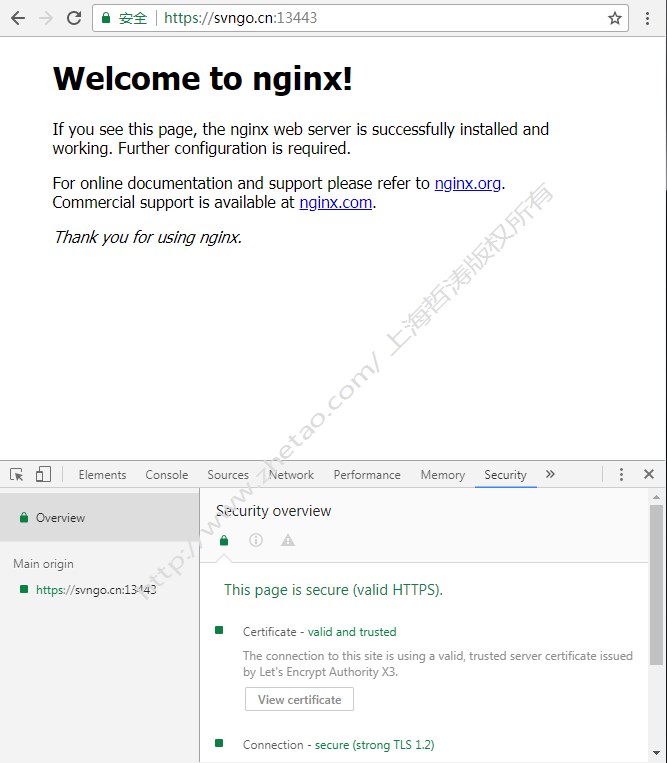This screenshot has width=667, height=763.
Task: Open the nginx.com link
Action: pyautogui.click(x=335, y=202)
